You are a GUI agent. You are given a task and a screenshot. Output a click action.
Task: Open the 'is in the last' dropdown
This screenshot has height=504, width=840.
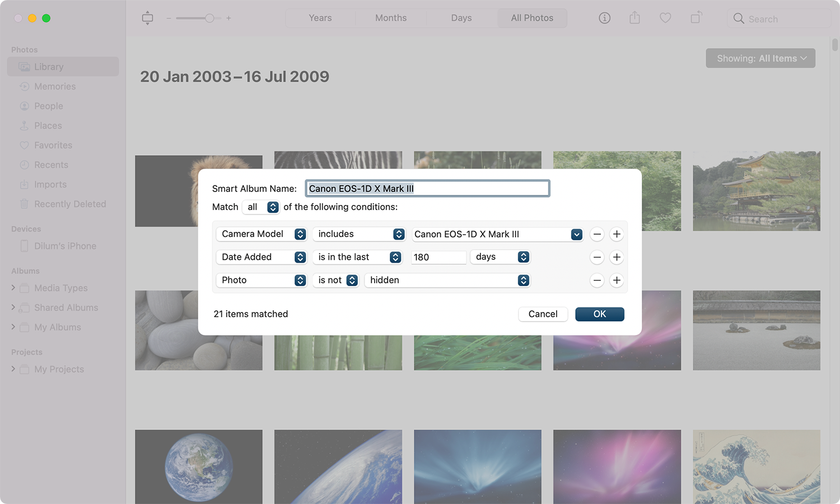[x=357, y=257]
